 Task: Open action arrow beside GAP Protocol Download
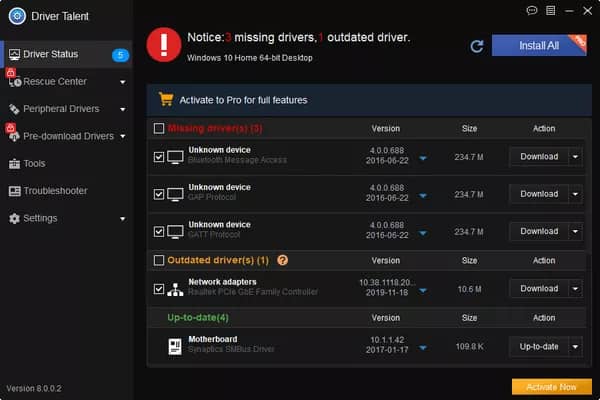pos(576,194)
